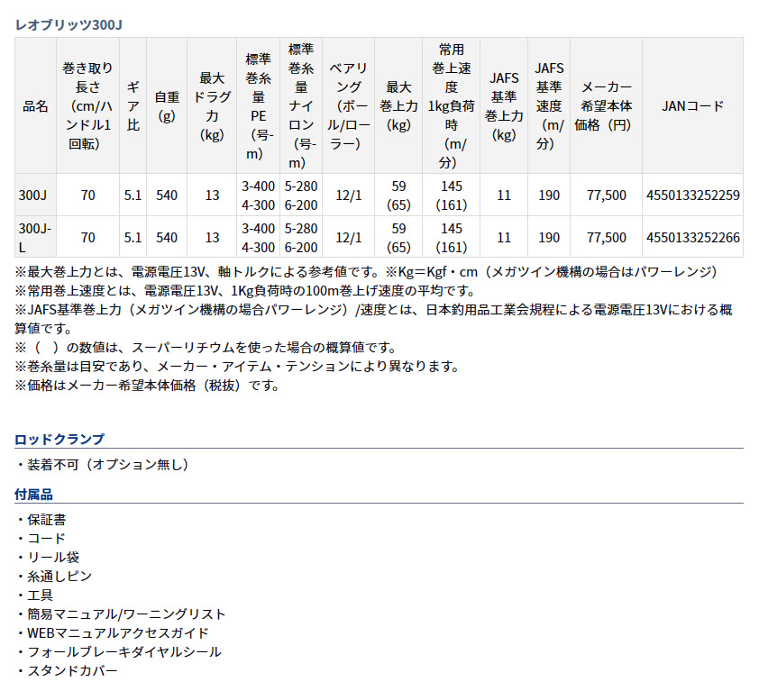This screenshot has height=700, width=759.
Task: Click the 価格はメーカー希望本体価格 footnote
Action: [148, 385]
